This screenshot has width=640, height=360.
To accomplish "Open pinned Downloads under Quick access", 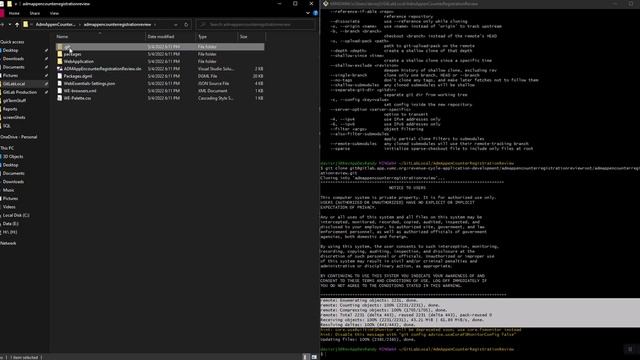I will point(13,59).
